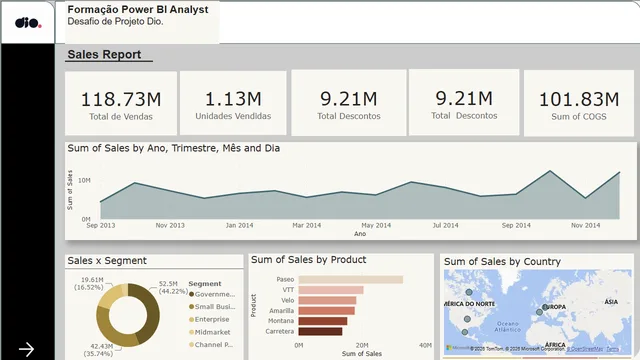The image size is (640, 360).
Task: Click the Sep 2014 axis label
Action: 516,225
